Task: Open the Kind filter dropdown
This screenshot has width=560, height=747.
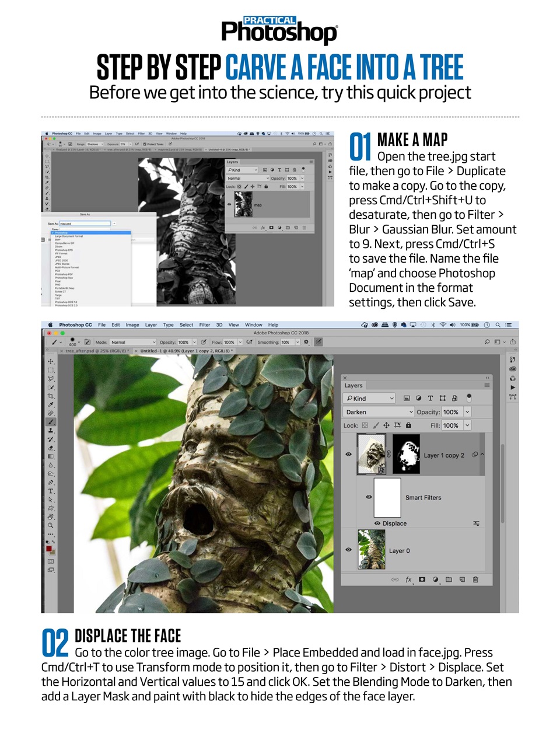Action: click(x=369, y=399)
